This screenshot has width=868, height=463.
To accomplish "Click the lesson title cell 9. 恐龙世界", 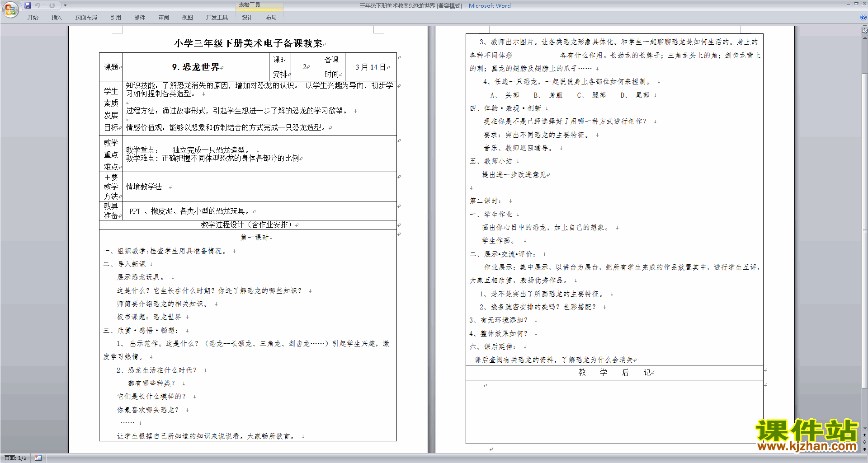I will tap(196, 67).
